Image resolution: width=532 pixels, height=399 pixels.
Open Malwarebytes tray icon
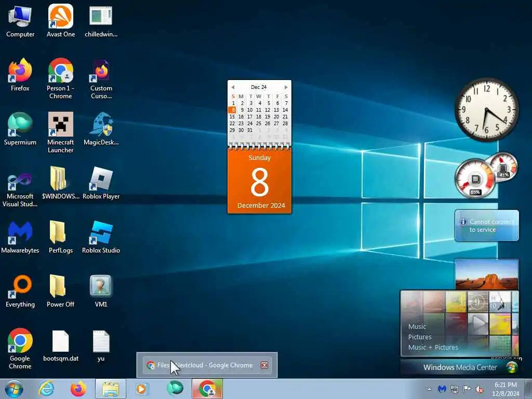click(x=442, y=389)
